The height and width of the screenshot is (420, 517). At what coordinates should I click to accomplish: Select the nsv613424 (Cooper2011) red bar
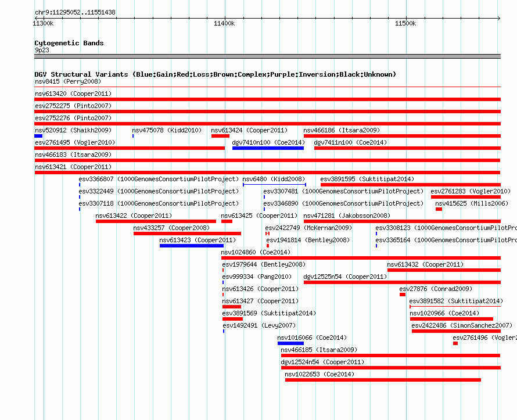click(220, 136)
